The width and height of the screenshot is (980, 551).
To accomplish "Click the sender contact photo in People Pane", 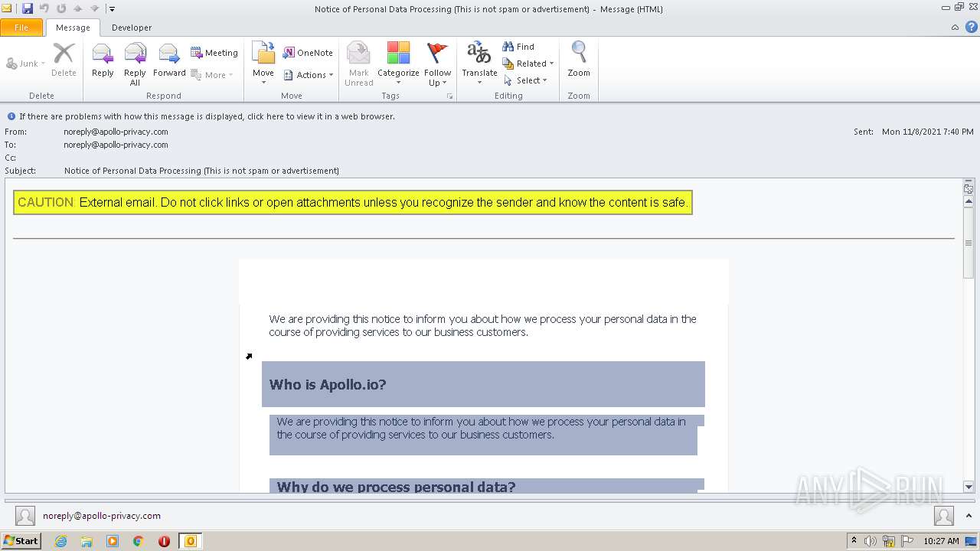I will (x=25, y=516).
